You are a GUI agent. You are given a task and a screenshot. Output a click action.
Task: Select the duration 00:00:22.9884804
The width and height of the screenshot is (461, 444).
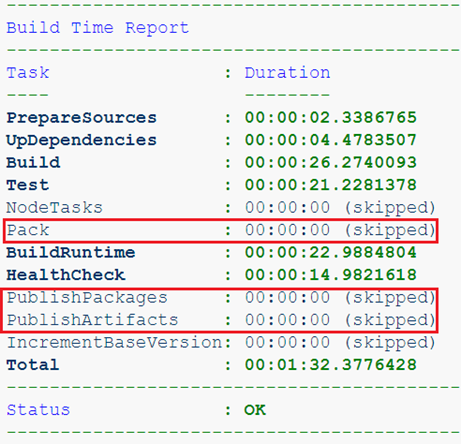[331, 253]
